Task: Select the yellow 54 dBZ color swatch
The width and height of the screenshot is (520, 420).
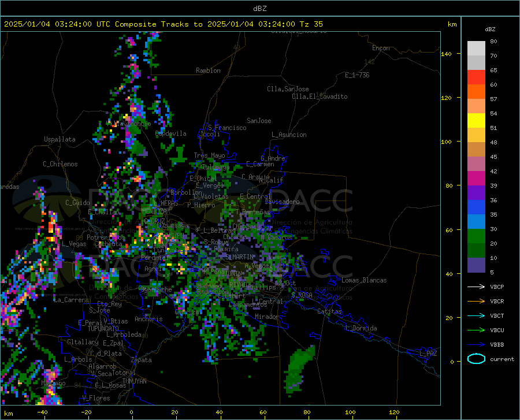Action: click(476, 121)
